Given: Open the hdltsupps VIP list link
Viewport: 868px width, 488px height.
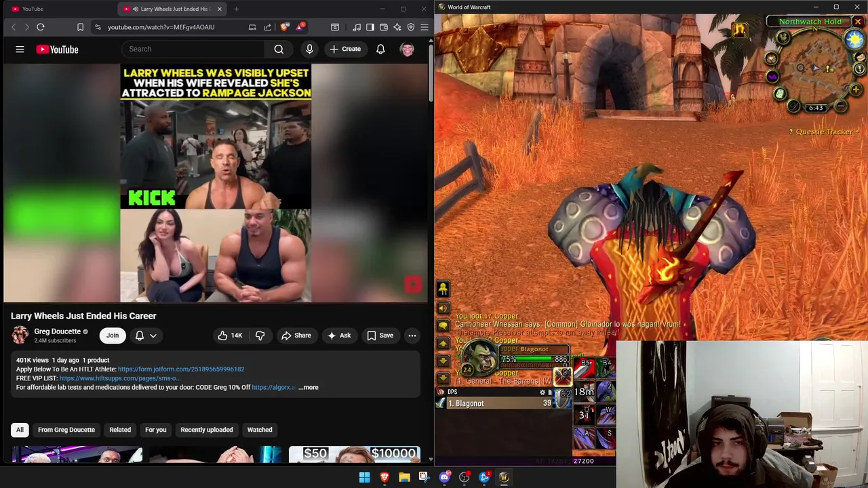Looking at the screenshot, I should pos(119,378).
